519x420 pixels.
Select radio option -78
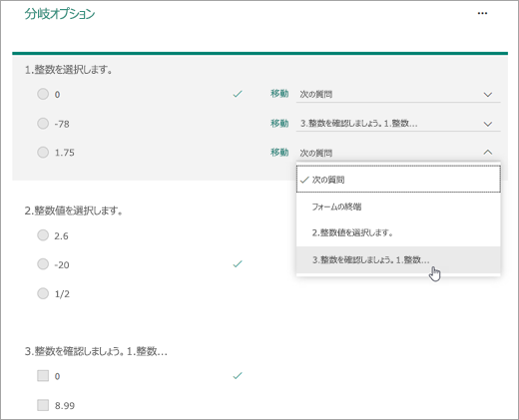43,123
